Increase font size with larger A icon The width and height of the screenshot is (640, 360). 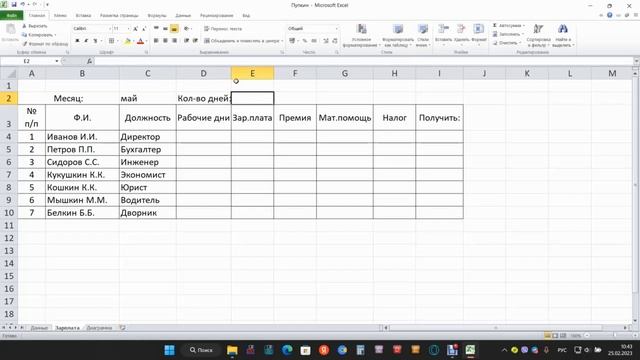click(135, 29)
